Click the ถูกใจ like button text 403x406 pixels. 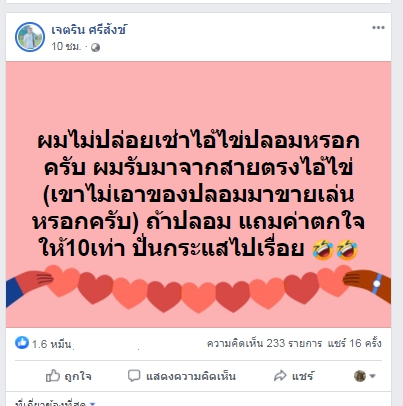coord(78,376)
